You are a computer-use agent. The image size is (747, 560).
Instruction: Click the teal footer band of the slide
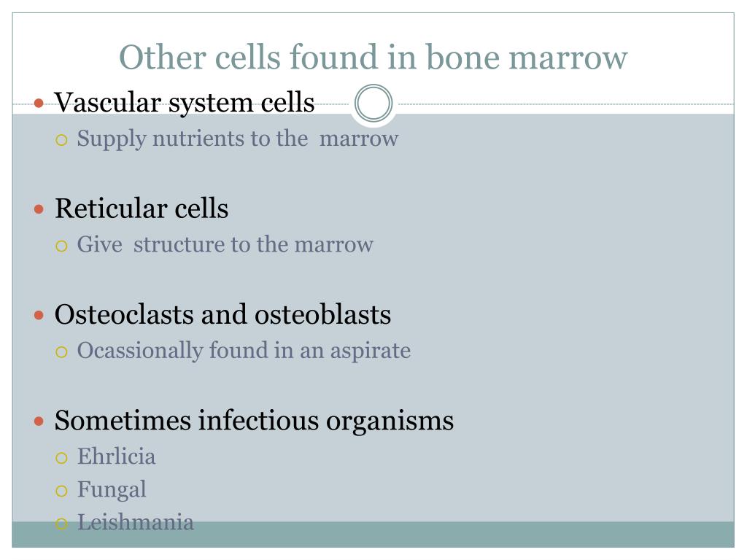tap(373, 534)
